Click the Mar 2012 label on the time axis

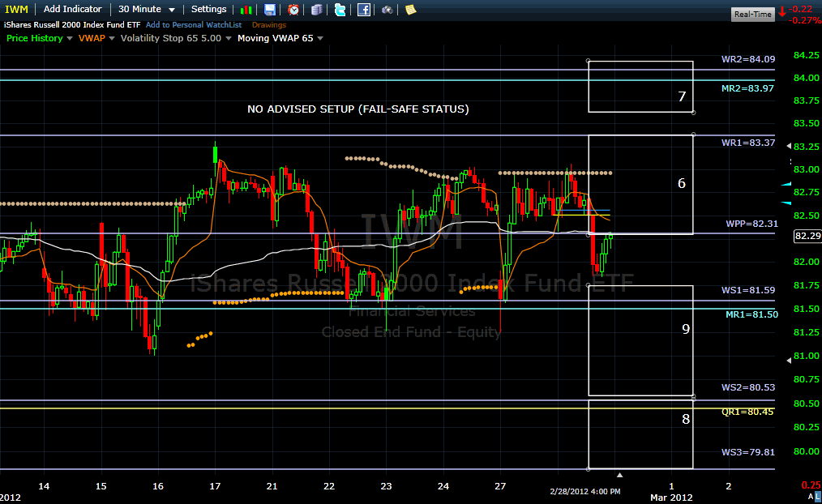[671, 498]
